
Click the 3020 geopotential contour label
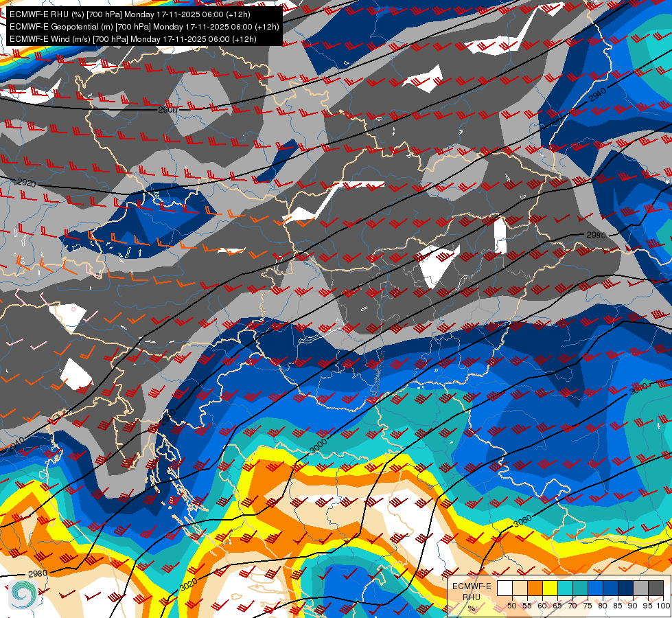pyautogui.click(x=188, y=584)
